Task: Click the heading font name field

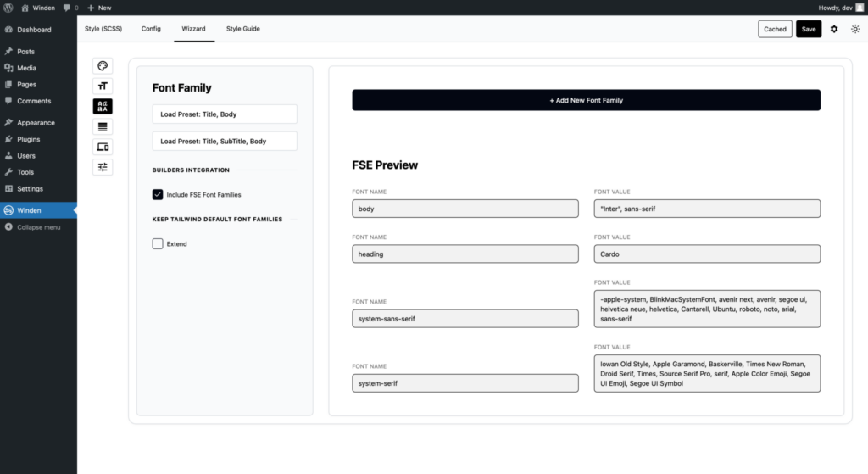Action: tap(465, 254)
